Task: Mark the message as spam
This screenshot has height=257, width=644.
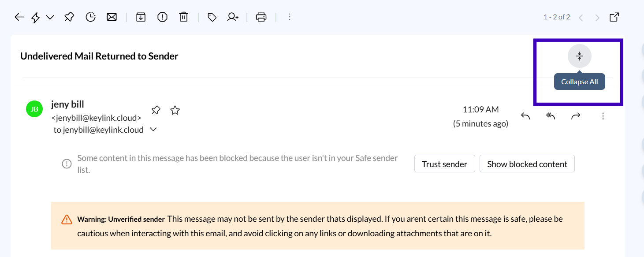Action: tap(162, 17)
